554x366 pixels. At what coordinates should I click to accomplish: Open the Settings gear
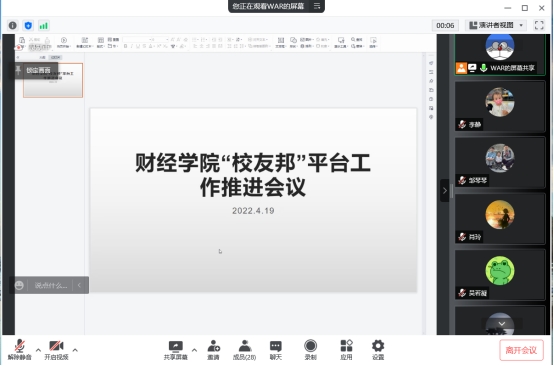click(x=378, y=350)
